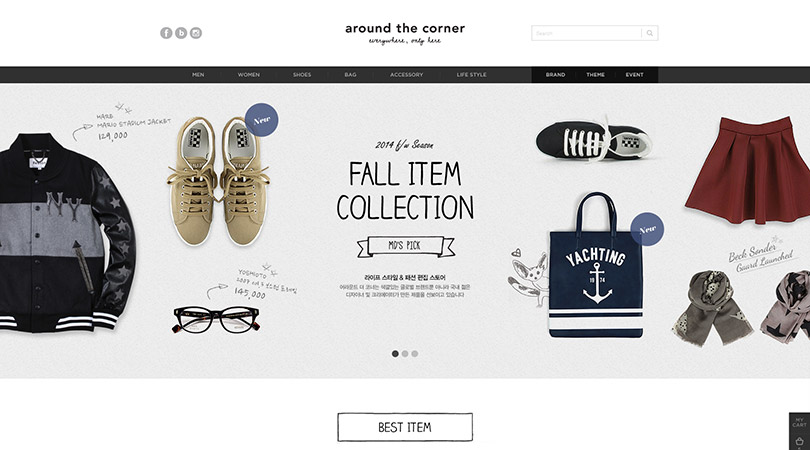Click the search magnifier icon
This screenshot has width=810, height=450.
tap(650, 33)
